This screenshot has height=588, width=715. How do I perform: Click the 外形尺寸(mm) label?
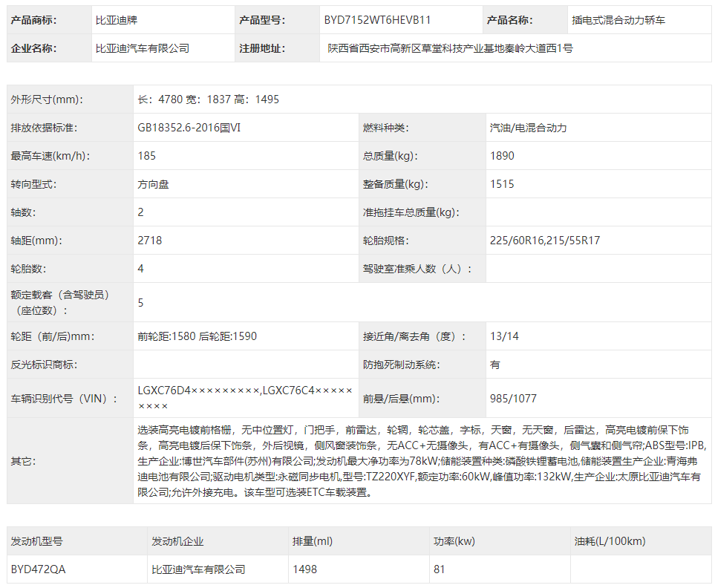click(x=47, y=99)
